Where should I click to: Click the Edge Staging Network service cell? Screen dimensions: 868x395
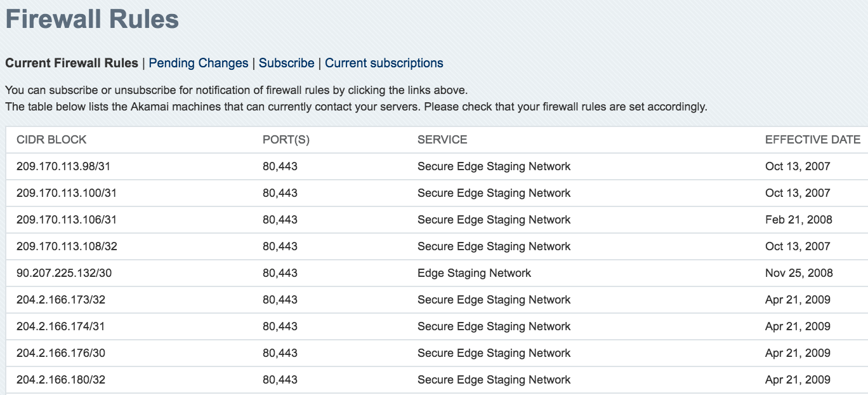coord(474,273)
